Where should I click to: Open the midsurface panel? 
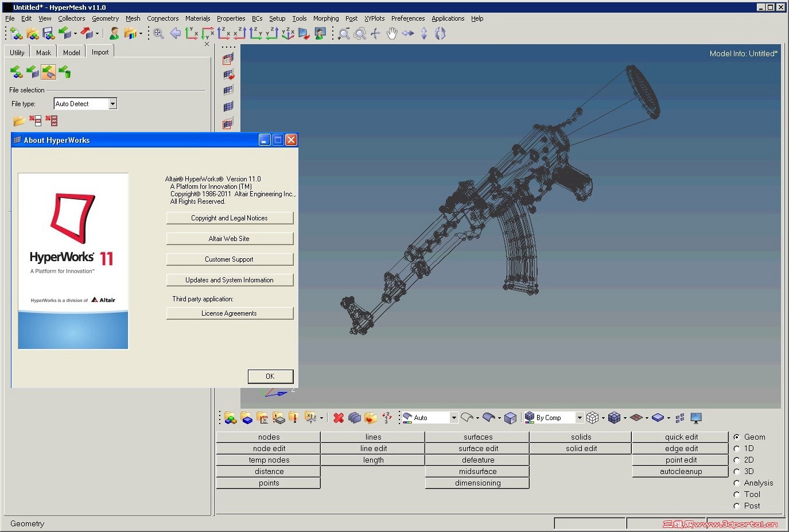click(477, 472)
